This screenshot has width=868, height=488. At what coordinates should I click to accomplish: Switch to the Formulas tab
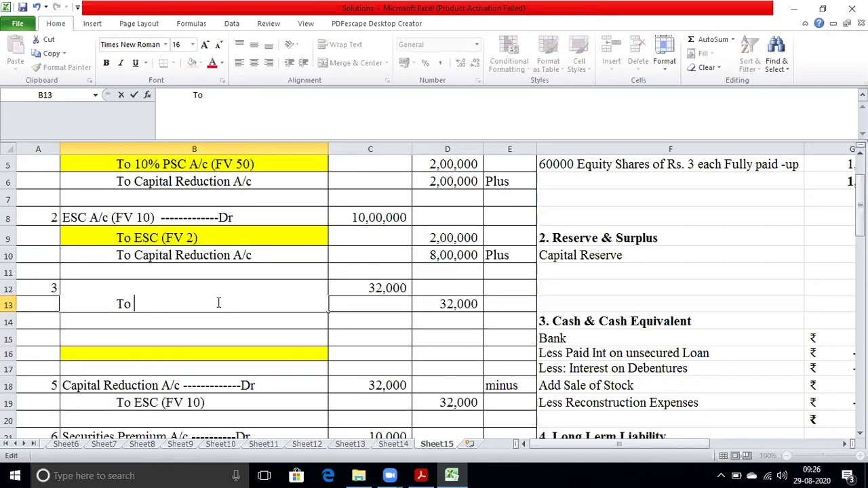click(191, 24)
